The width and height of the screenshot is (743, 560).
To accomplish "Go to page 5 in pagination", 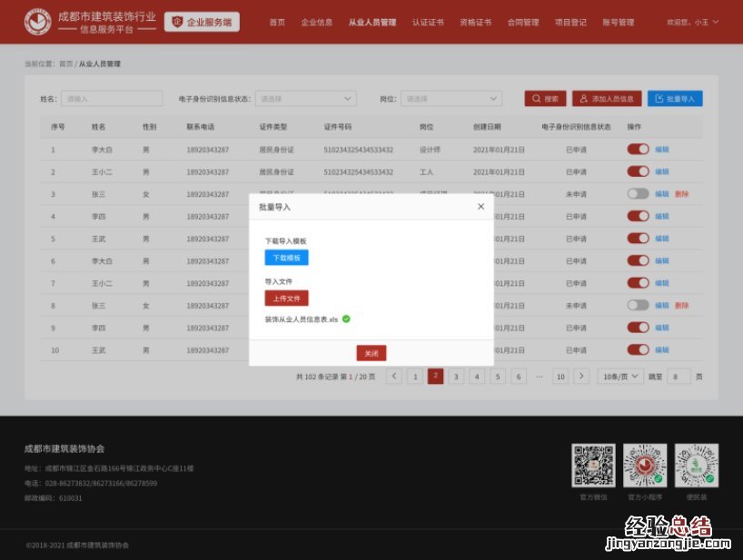I will (498, 377).
